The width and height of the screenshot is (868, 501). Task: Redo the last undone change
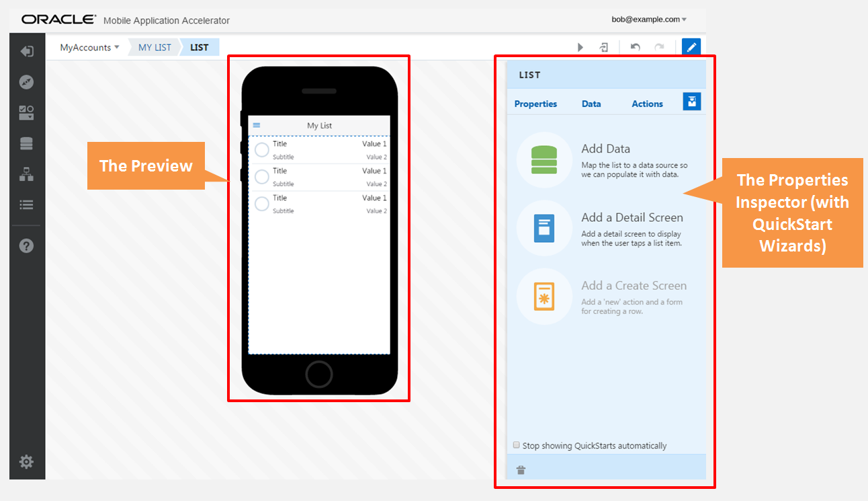pos(659,47)
